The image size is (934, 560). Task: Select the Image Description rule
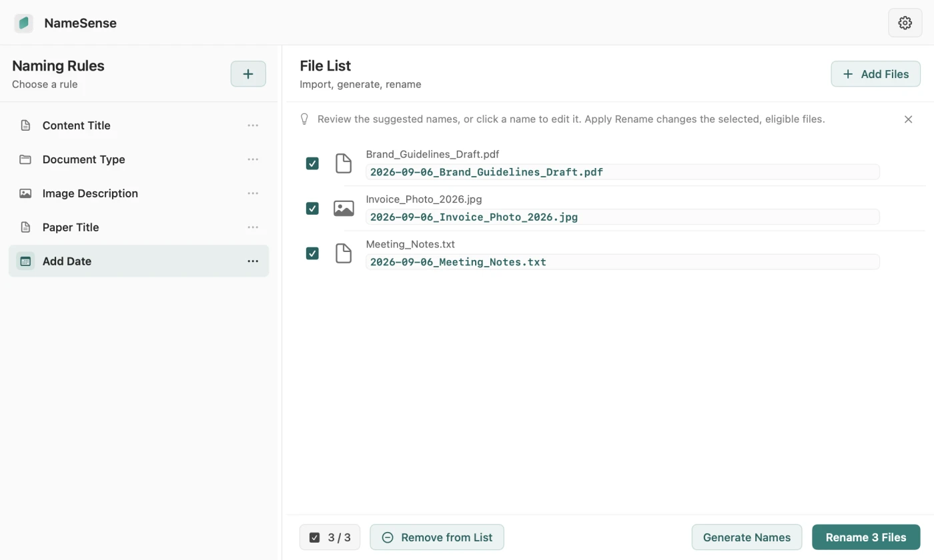tap(139, 193)
